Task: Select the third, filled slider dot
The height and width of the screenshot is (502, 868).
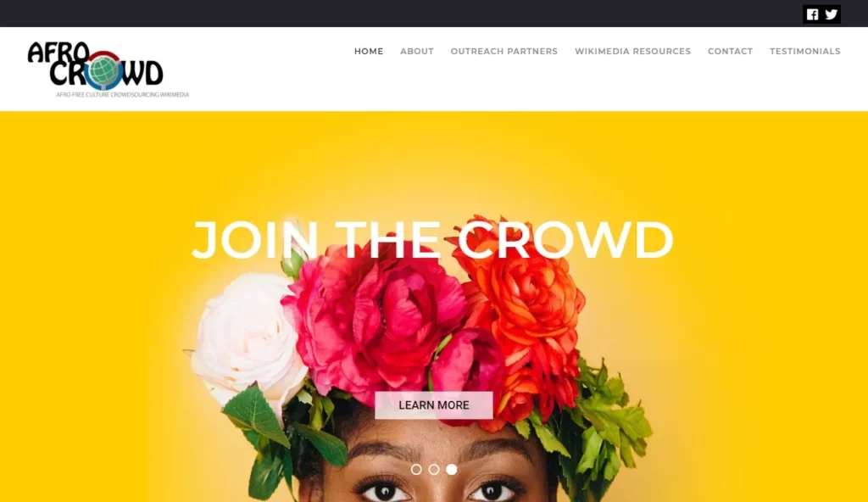Action: click(452, 469)
